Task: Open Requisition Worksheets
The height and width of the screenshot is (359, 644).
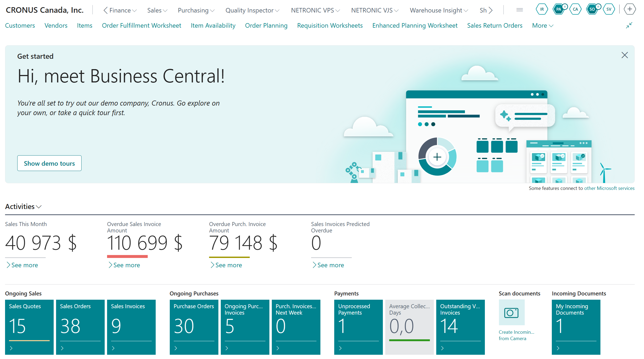Action: (x=330, y=26)
